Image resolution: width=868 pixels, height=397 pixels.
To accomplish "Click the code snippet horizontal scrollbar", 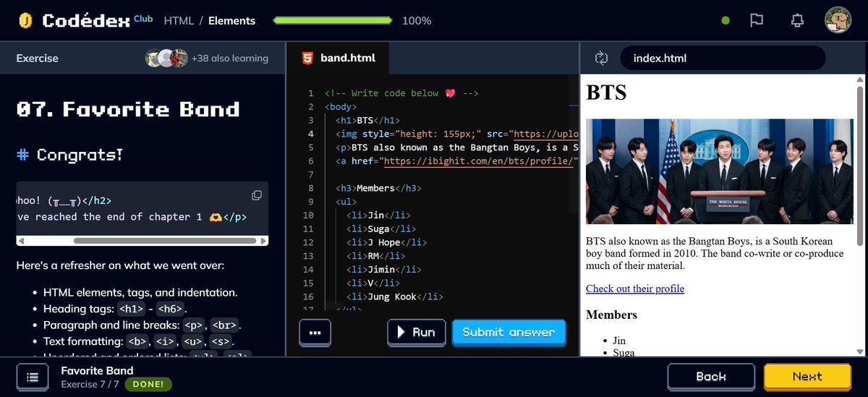I will pos(165,240).
